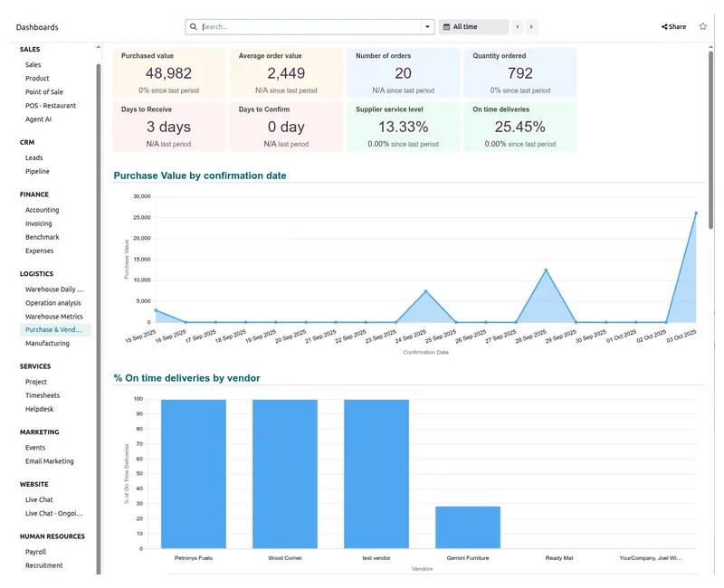Image resolution: width=724 pixels, height=588 pixels.
Task: Open the Accounting dashboard
Action: [x=43, y=210]
